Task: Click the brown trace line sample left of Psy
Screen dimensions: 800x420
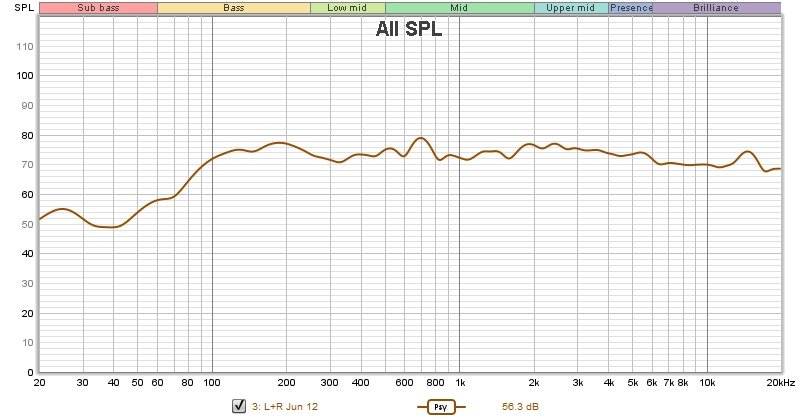Action: [x=420, y=407]
